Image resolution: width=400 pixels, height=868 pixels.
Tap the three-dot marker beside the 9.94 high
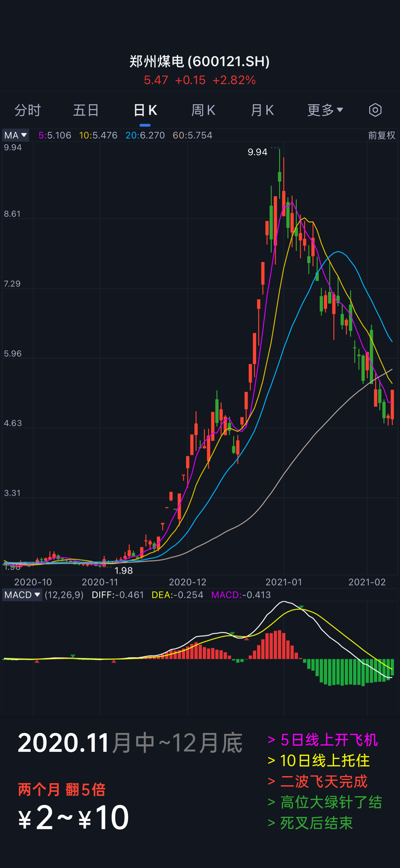pos(275,147)
